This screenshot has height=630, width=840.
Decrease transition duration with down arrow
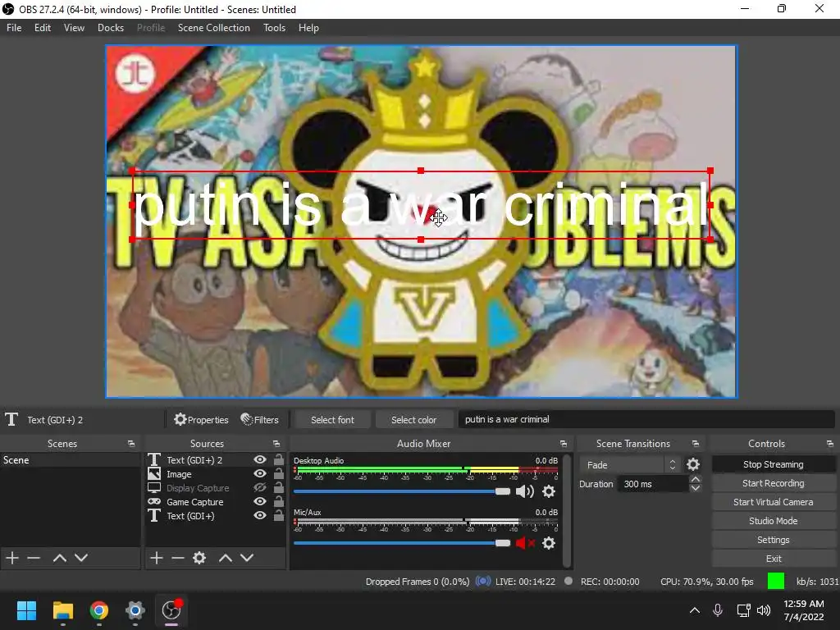(696, 488)
